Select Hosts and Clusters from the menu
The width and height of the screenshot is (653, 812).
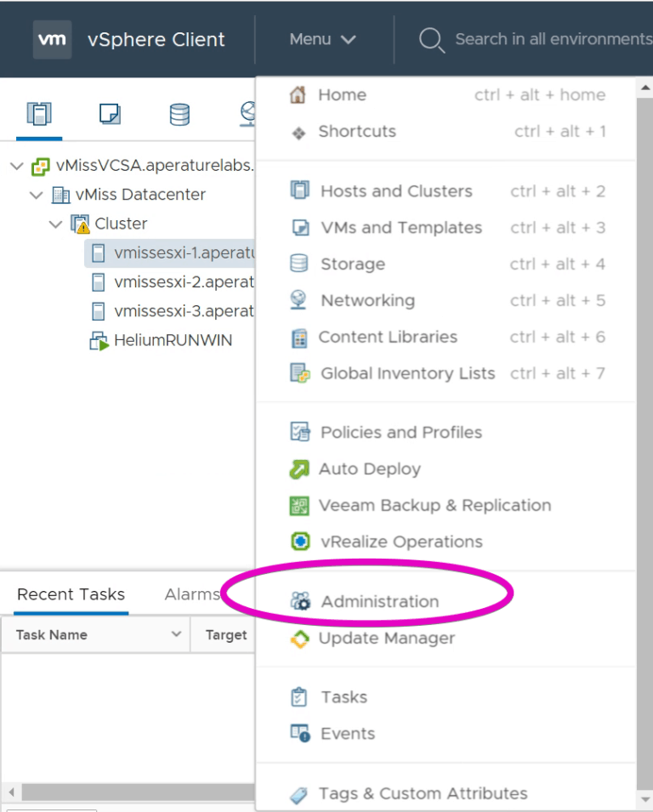click(x=396, y=190)
